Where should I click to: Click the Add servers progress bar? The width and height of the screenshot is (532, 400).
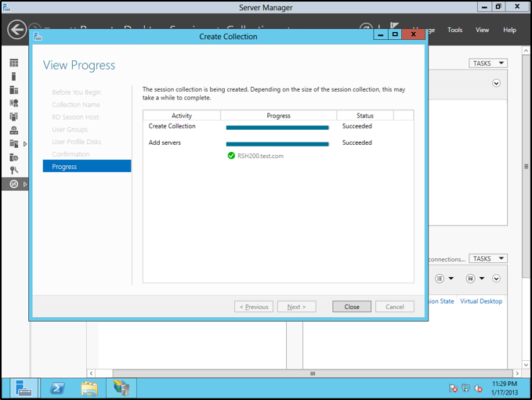click(x=277, y=143)
